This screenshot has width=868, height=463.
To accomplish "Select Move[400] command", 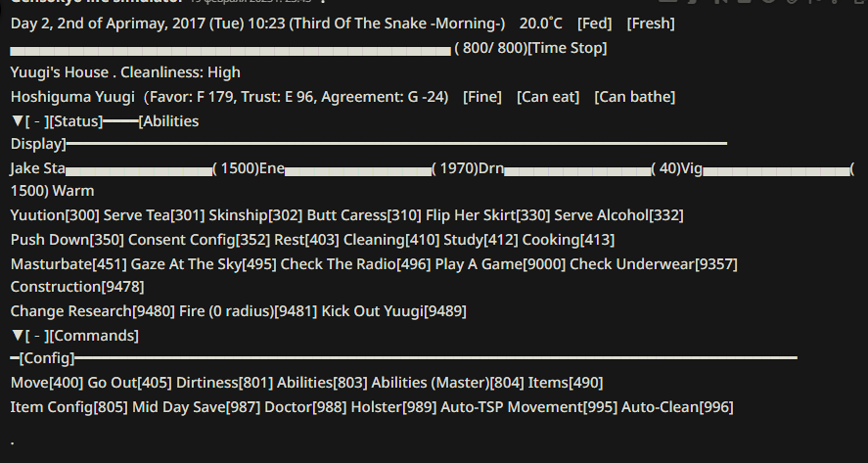I will pyautogui.click(x=47, y=383).
